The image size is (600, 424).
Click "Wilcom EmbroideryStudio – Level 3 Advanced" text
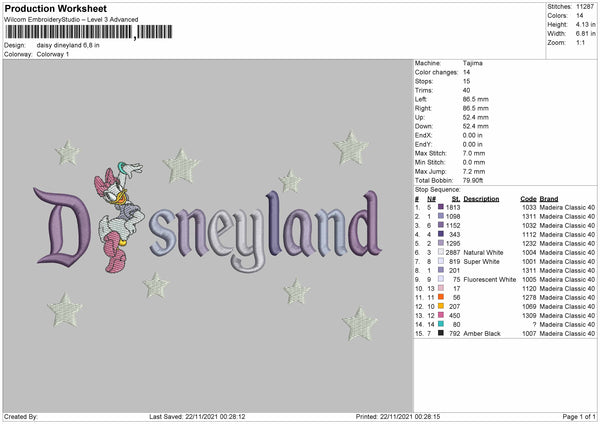click(71, 20)
